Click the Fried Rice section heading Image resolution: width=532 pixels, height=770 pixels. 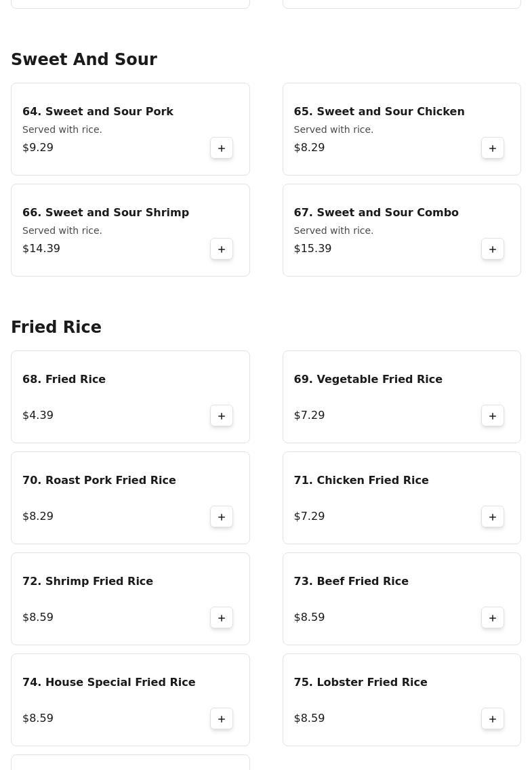tap(56, 327)
